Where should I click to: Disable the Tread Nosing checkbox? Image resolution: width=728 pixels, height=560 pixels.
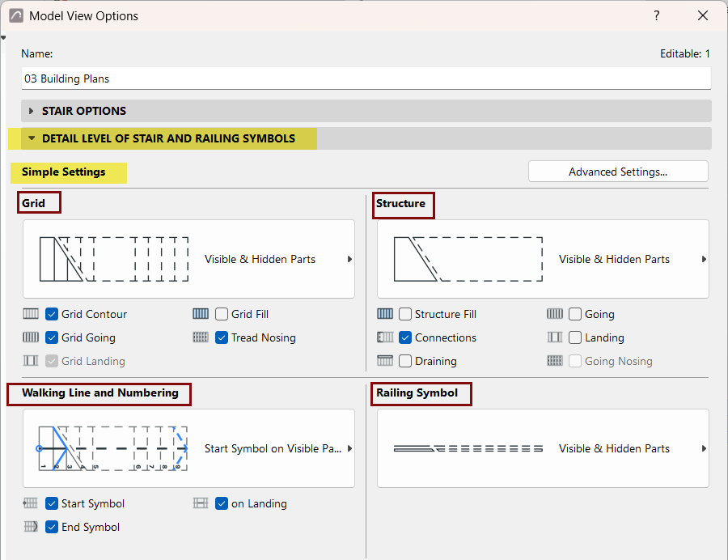[x=222, y=337]
